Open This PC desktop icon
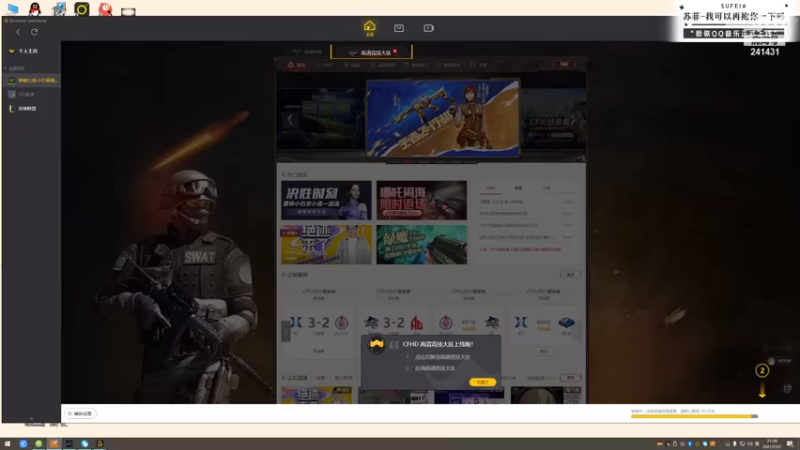The height and width of the screenshot is (450, 800). coord(13,9)
